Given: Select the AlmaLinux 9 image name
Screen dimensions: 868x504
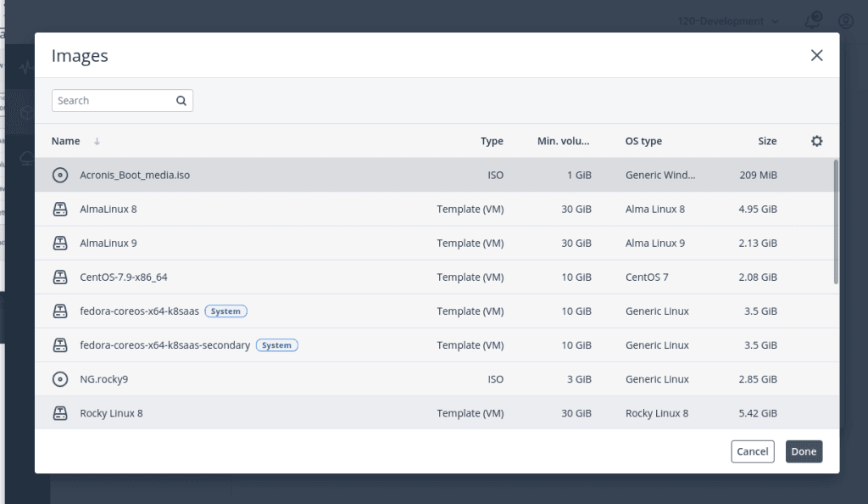Looking at the screenshot, I should (x=108, y=244).
